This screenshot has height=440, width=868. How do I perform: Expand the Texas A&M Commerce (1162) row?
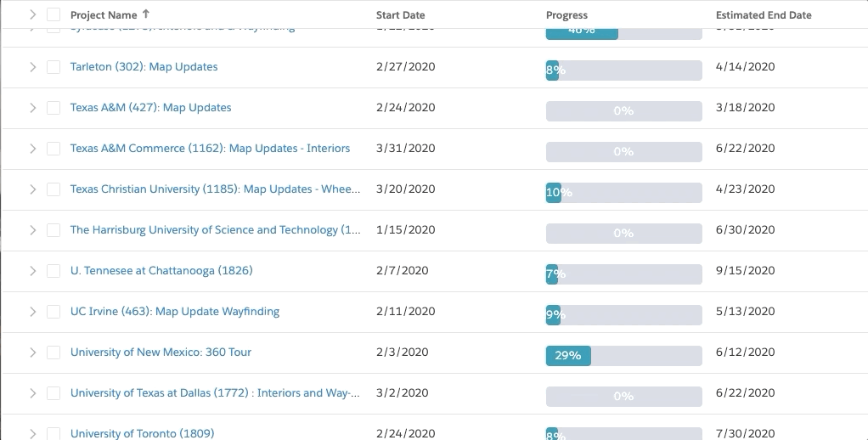[x=32, y=149]
